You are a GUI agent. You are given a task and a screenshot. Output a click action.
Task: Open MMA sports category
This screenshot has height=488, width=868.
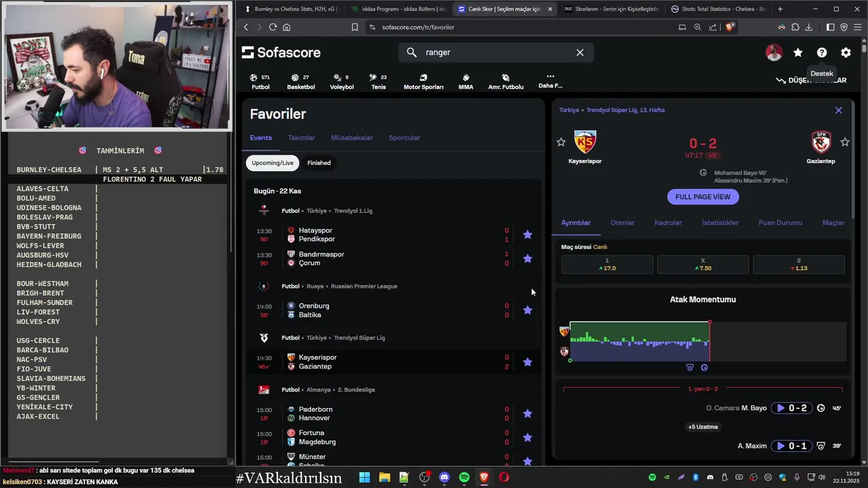(x=466, y=82)
